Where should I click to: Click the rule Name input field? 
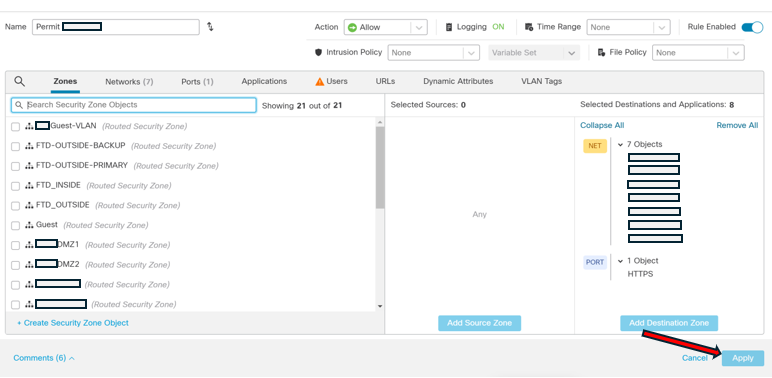[x=116, y=27]
